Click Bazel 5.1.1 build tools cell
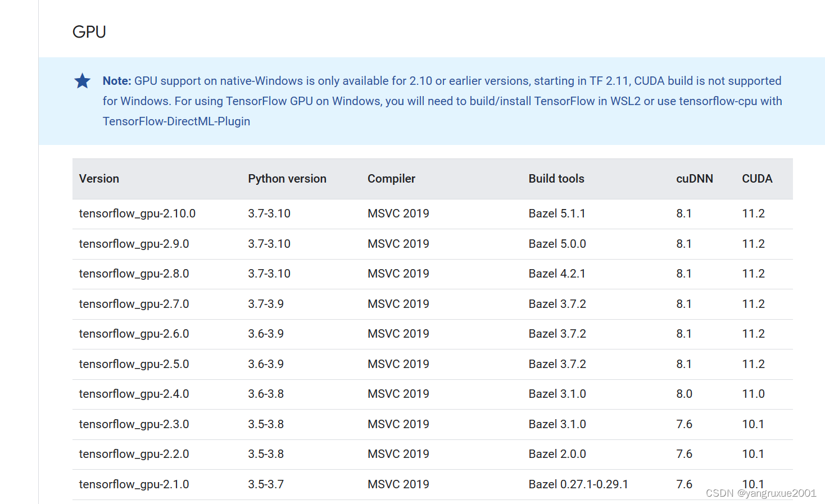Viewport: 825px width, 504px height. pos(557,214)
